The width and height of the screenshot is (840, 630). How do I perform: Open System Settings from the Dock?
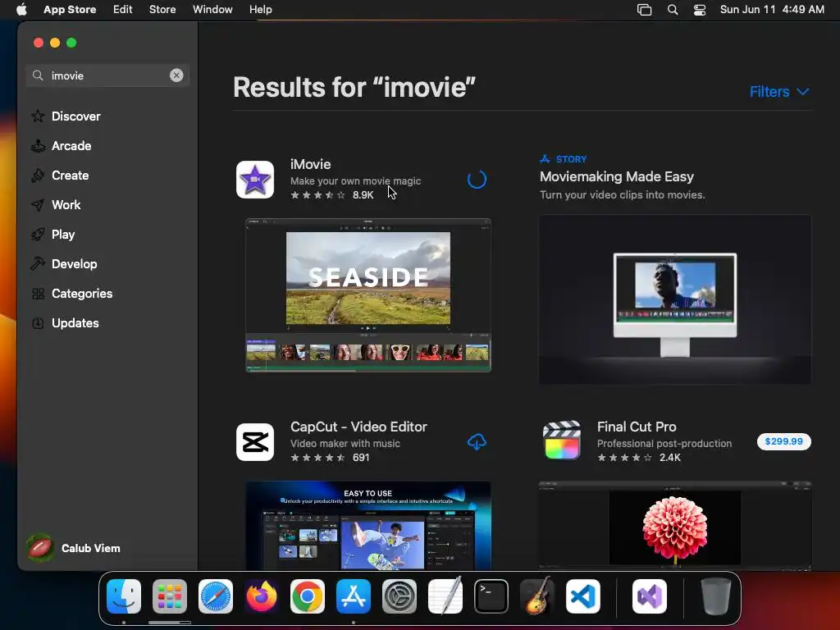[399, 596]
